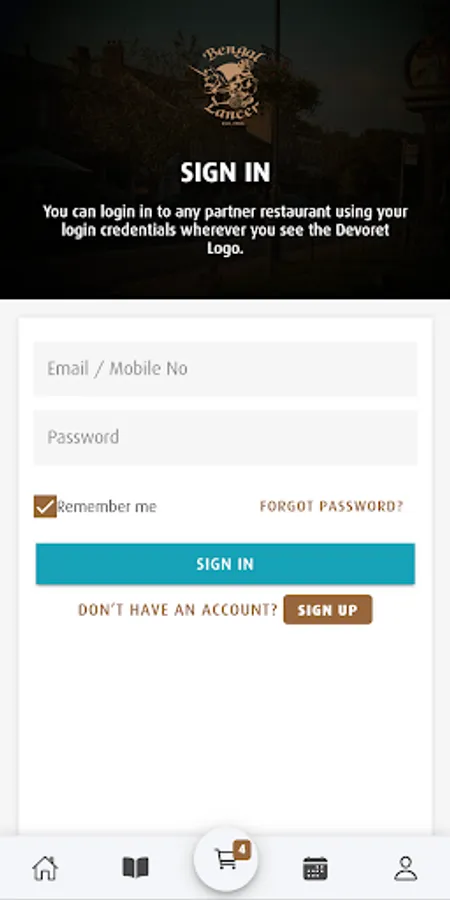
Task: Open the Forgot Password link
Action: (x=332, y=506)
